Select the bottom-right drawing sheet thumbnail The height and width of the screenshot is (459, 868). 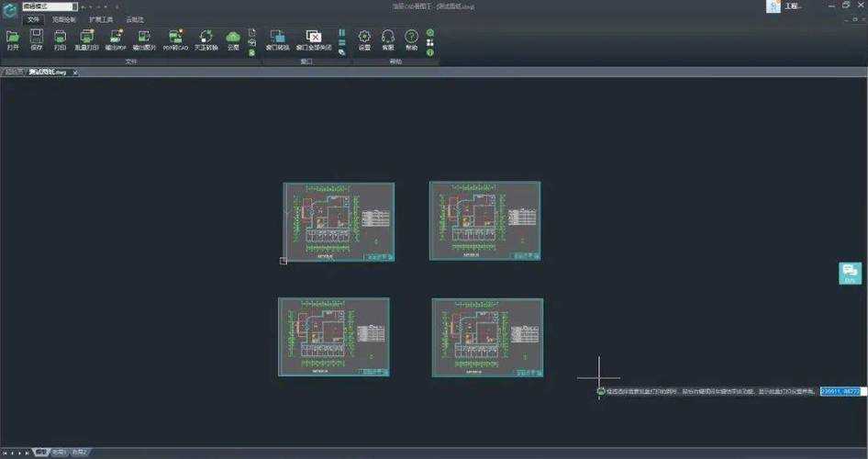487,337
